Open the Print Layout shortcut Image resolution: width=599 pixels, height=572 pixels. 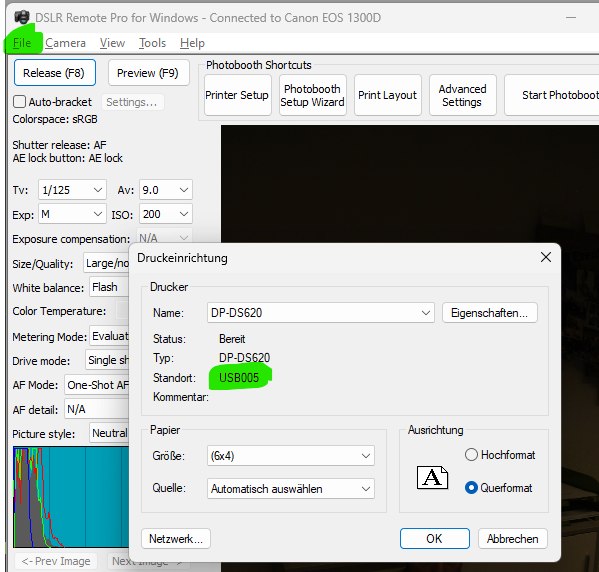[x=387, y=95]
